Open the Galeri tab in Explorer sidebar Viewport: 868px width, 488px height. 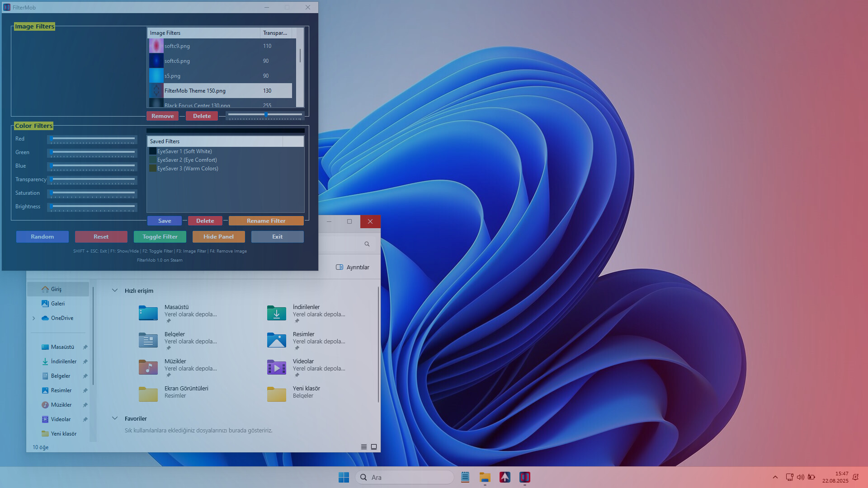point(57,303)
